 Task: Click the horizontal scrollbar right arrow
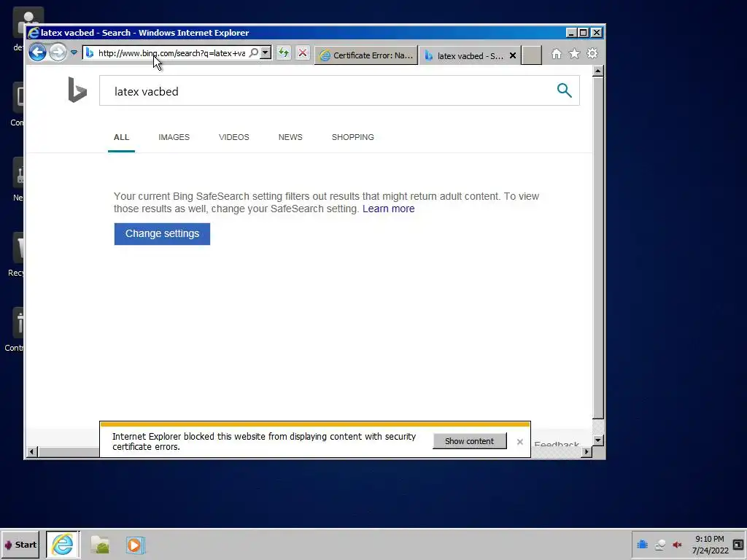[587, 452]
